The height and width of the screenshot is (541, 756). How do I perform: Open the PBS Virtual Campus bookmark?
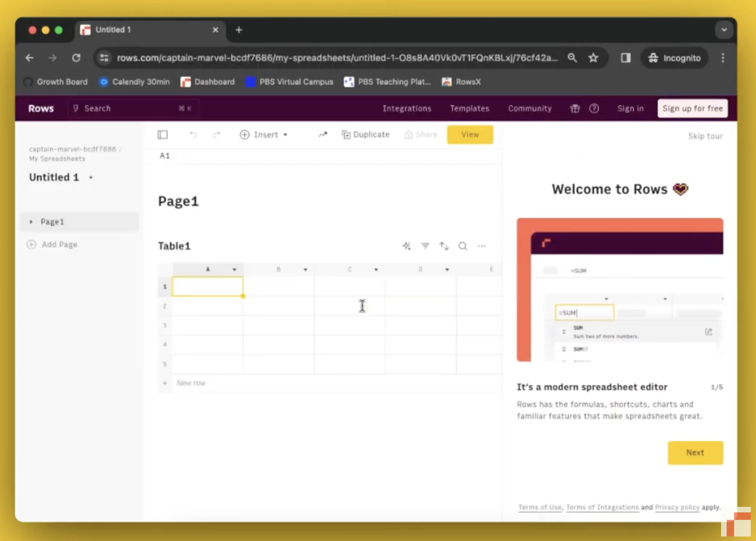point(290,82)
